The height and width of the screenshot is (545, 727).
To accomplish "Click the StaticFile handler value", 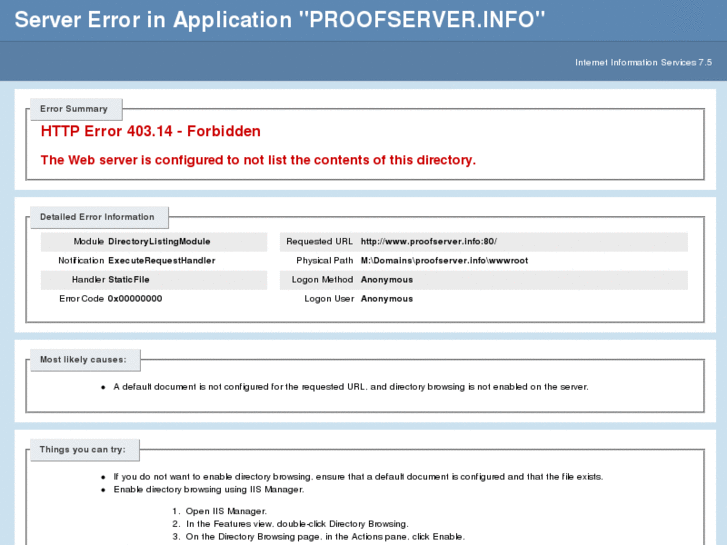I will click(128, 280).
